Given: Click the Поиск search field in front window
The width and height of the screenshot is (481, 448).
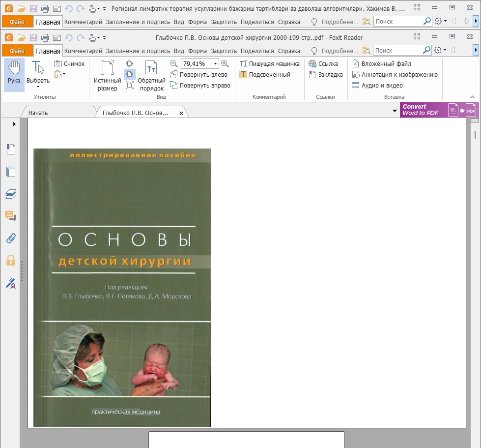Looking at the screenshot, I should point(397,50).
